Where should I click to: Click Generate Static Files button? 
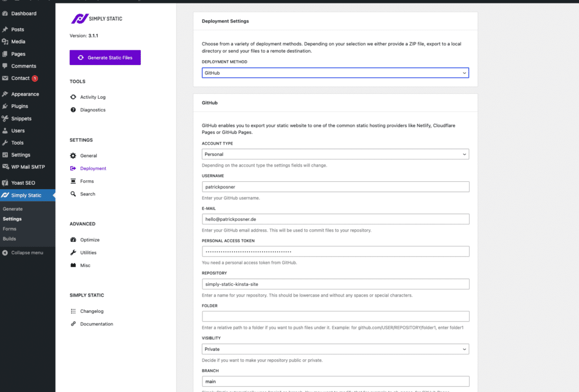105,58
